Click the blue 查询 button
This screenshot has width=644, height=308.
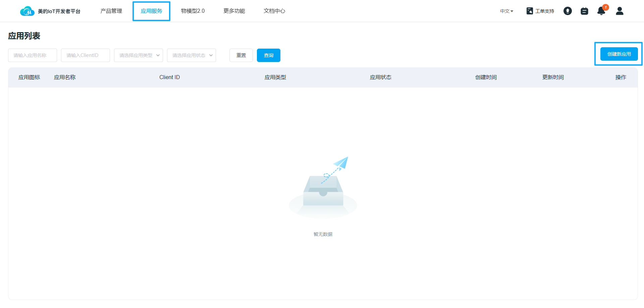tap(269, 55)
